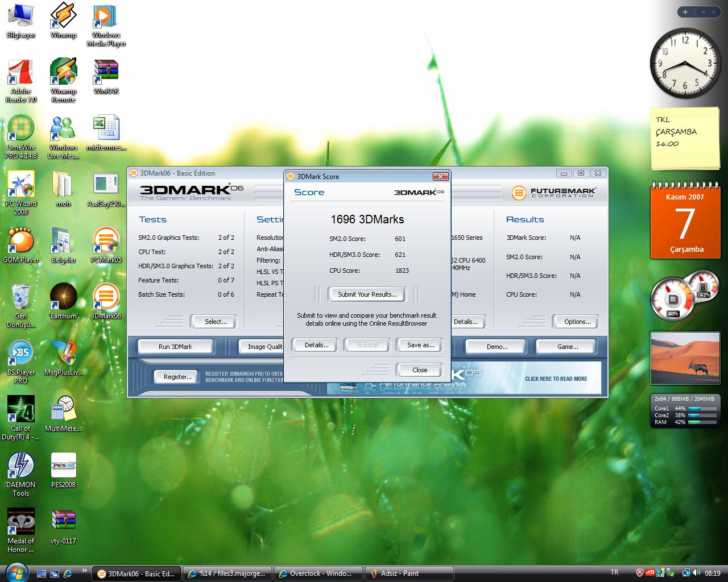Click the Core1 Core2 RAM usage gadget
The width and height of the screenshot is (728, 582).
tap(685, 411)
